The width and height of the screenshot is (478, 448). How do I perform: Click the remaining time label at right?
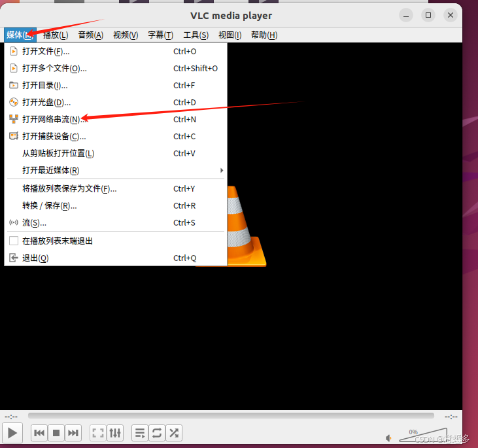(451, 417)
